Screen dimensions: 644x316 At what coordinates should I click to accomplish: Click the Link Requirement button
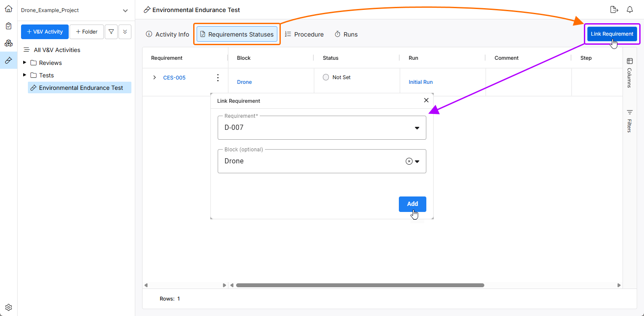click(x=611, y=34)
